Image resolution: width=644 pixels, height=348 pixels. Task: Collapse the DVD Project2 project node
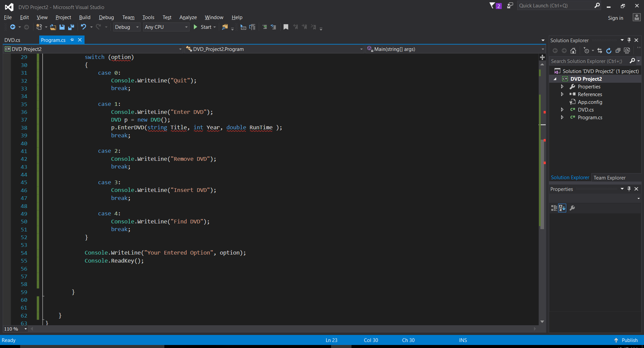pyautogui.click(x=555, y=79)
